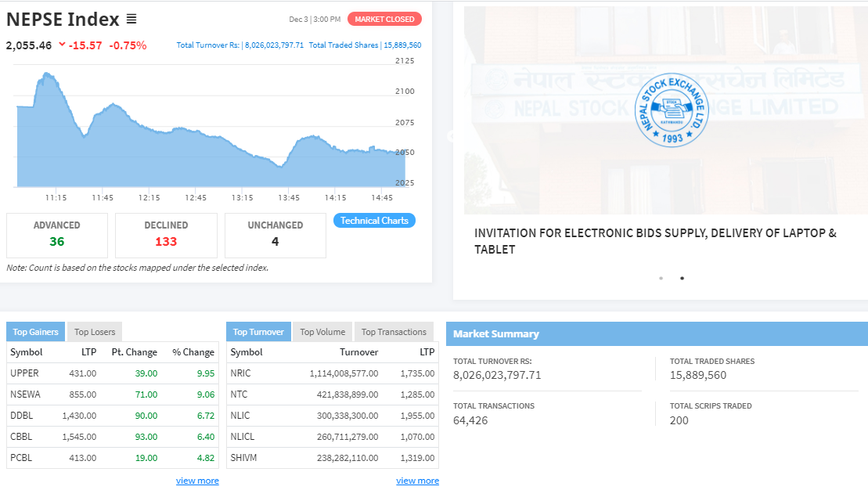The image size is (868, 490).
Task: Click the % Change column header
Action: 193,352
